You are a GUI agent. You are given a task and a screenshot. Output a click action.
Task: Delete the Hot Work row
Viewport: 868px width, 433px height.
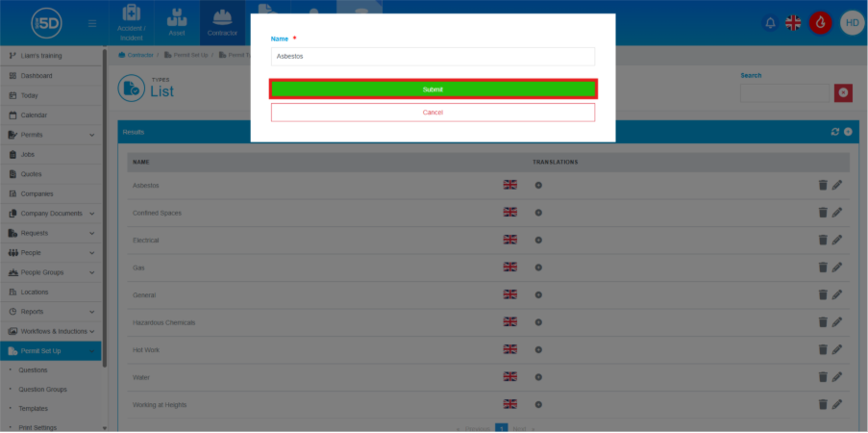(x=823, y=349)
